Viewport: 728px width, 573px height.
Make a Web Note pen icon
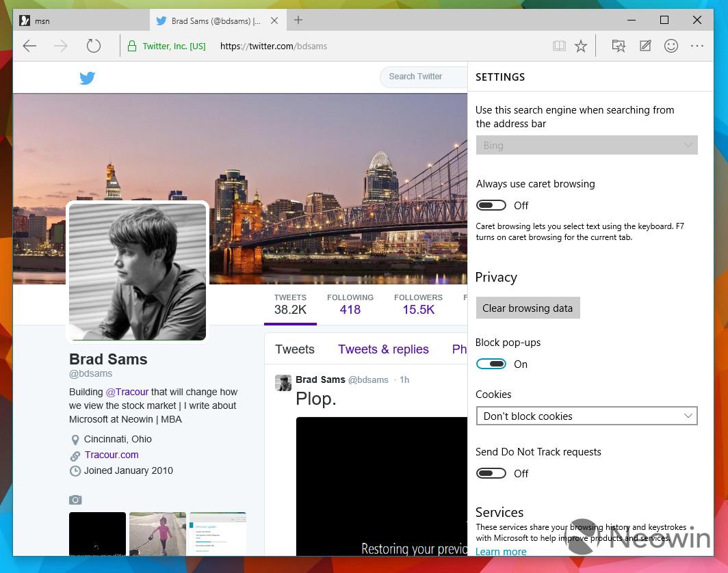point(645,46)
